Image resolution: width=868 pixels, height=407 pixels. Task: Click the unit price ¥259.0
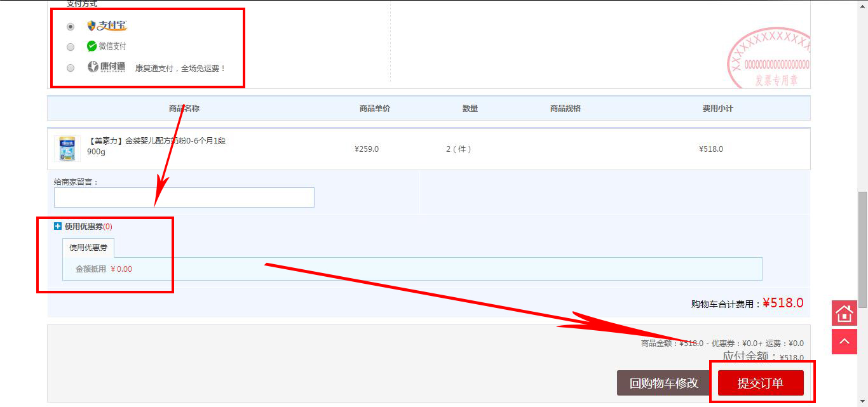pos(367,149)
